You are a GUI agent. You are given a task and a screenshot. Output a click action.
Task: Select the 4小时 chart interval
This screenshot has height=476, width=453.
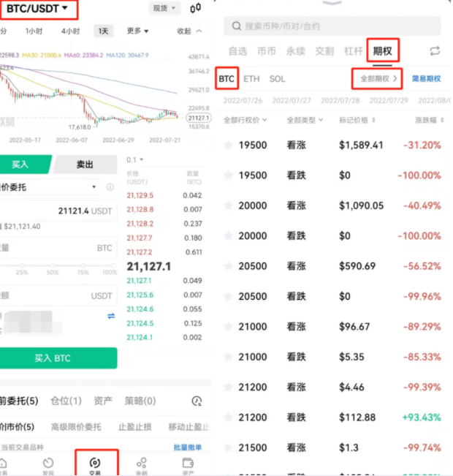[x=70, y=31]
